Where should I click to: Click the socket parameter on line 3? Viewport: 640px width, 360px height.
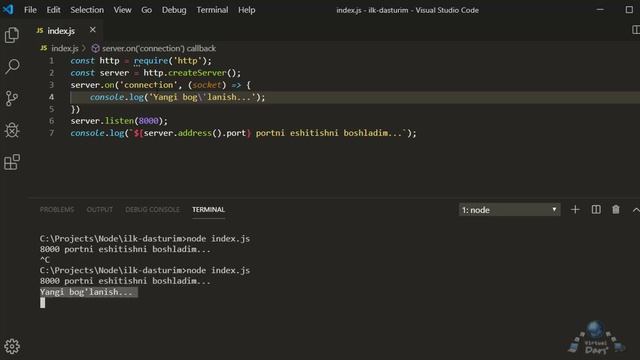pos(207,85)
